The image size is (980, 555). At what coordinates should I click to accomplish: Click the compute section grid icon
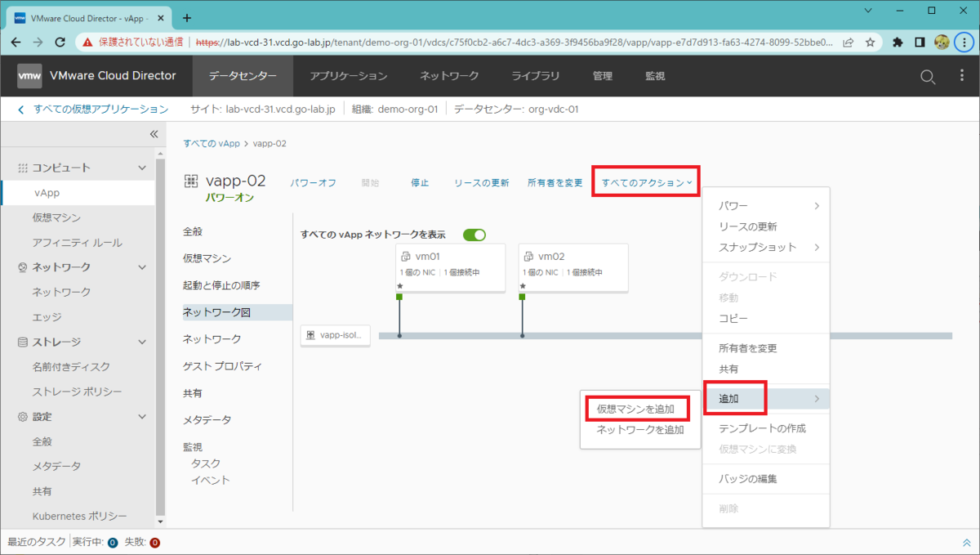(22, 168)
